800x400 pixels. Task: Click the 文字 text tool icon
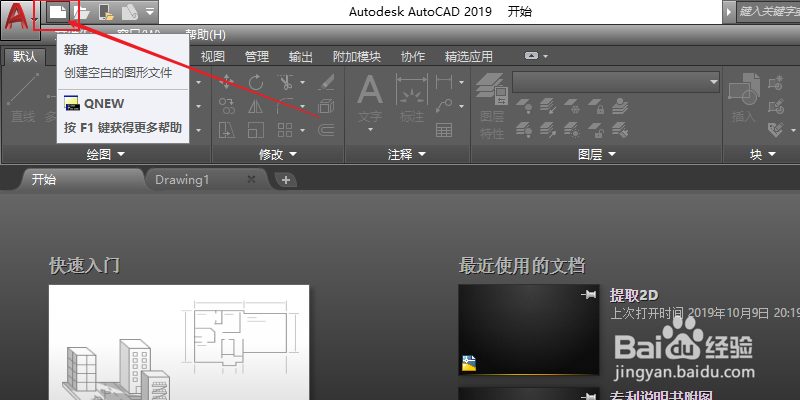pos(370,90)
